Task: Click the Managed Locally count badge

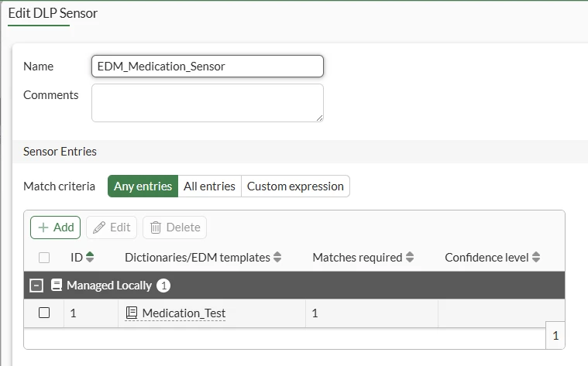Action: [x=163, y=286]
